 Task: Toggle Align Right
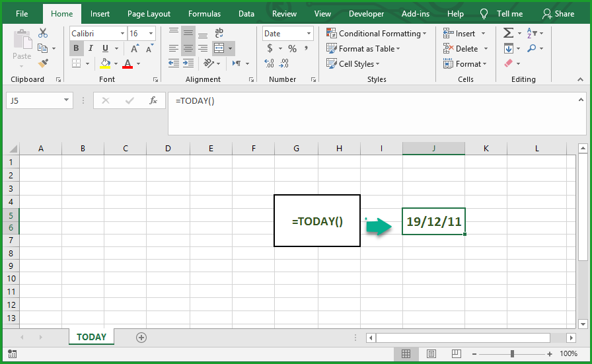(203, 48)
